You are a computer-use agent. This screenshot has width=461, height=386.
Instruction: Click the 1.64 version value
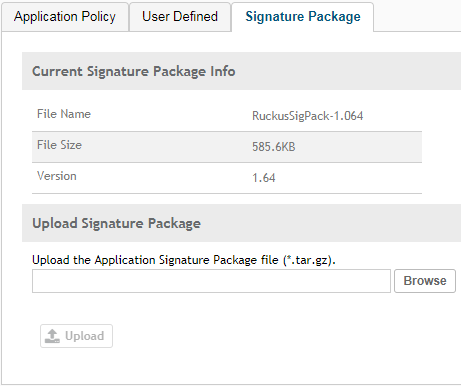click(x=264, y=178)
